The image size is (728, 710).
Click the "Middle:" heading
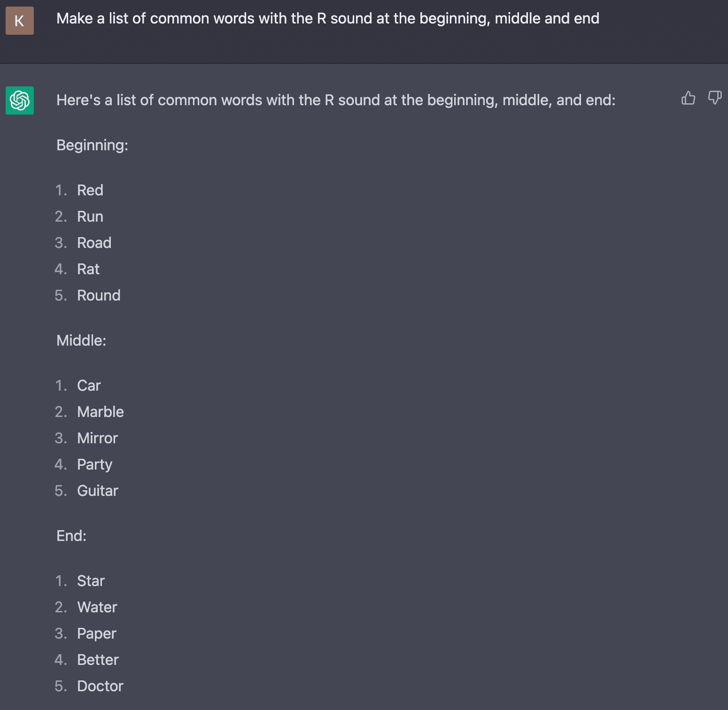(81, 340)
